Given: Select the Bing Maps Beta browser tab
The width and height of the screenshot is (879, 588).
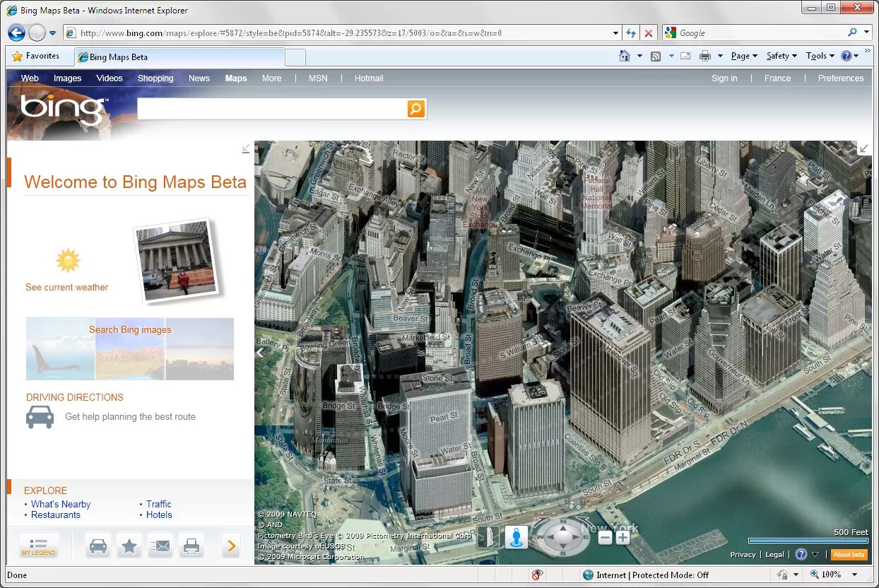Looking at the screenshot, I should click(179, 57).
